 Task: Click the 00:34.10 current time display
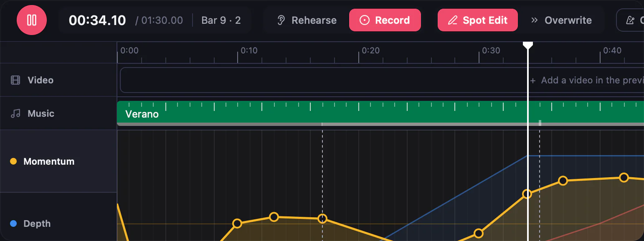[97, 20]
